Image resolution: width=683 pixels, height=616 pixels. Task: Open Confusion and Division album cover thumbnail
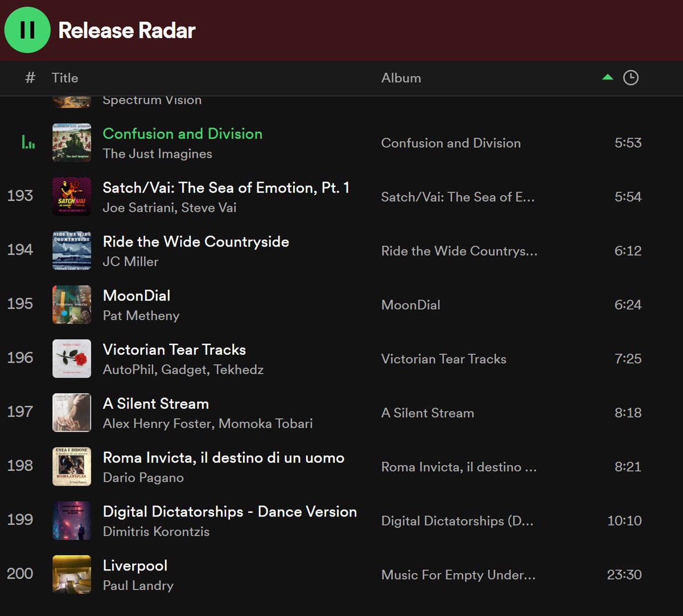72,143
